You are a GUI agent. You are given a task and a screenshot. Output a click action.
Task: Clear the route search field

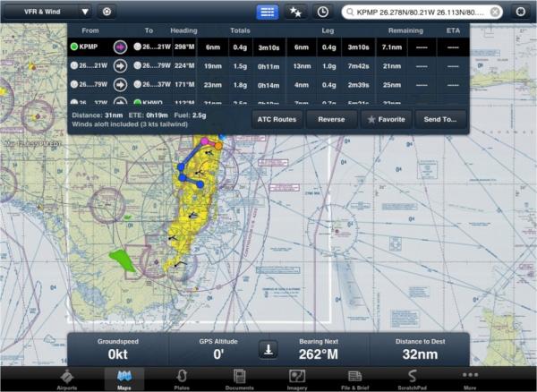tap(495, 13)
